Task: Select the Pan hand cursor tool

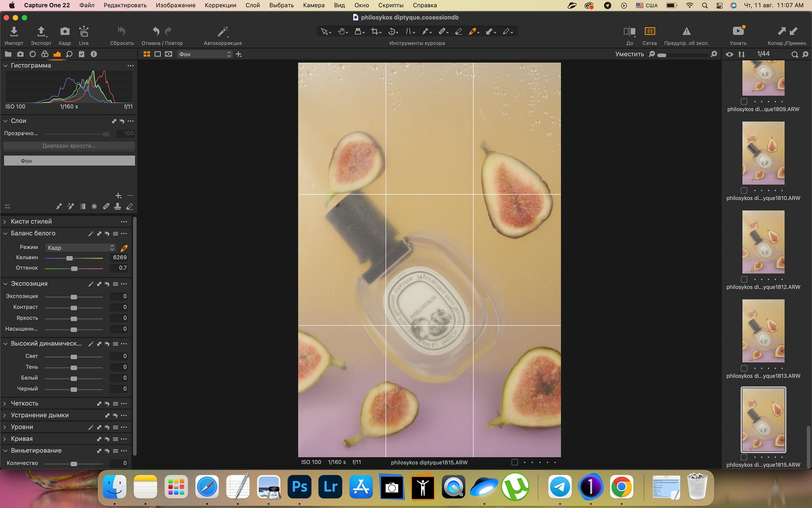Action: pyautogui.click(x=342, y=32)
